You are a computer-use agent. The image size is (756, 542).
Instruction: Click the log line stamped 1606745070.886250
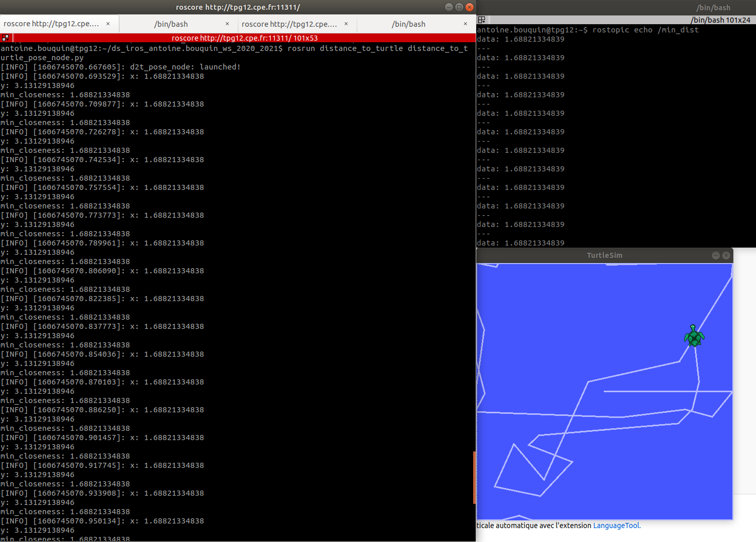pyautogui.click(x=102, y=410)
